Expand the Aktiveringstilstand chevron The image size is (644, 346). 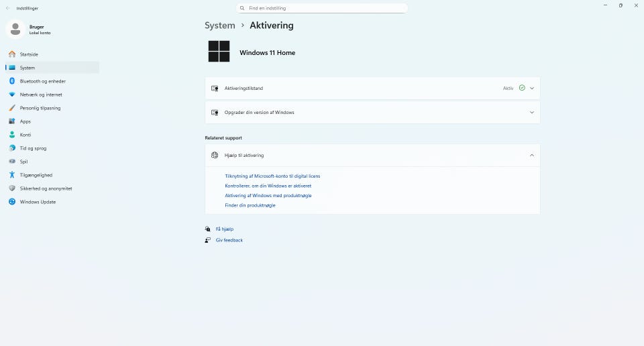tap(532, 89)
